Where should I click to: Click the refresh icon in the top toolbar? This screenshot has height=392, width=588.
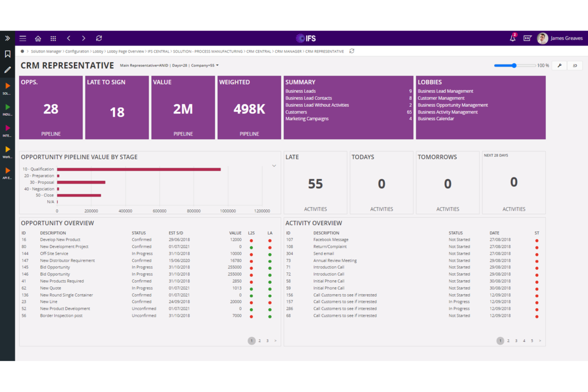pos(99,38)
